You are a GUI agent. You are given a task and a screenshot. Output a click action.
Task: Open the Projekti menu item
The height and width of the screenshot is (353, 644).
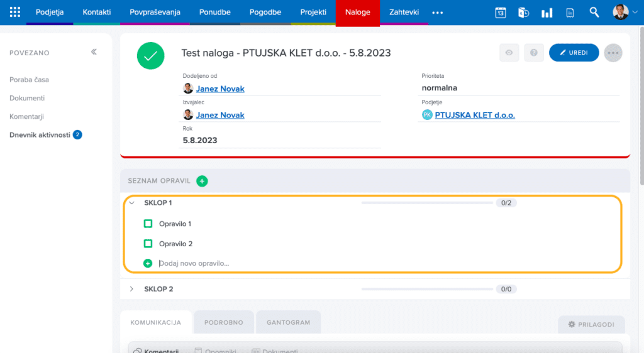pos(313,13)
